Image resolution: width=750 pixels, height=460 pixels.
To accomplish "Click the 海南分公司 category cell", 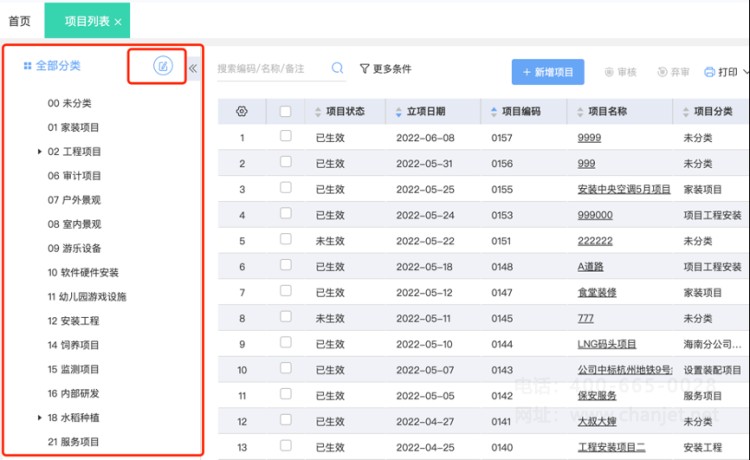I will tap(712, 344).
